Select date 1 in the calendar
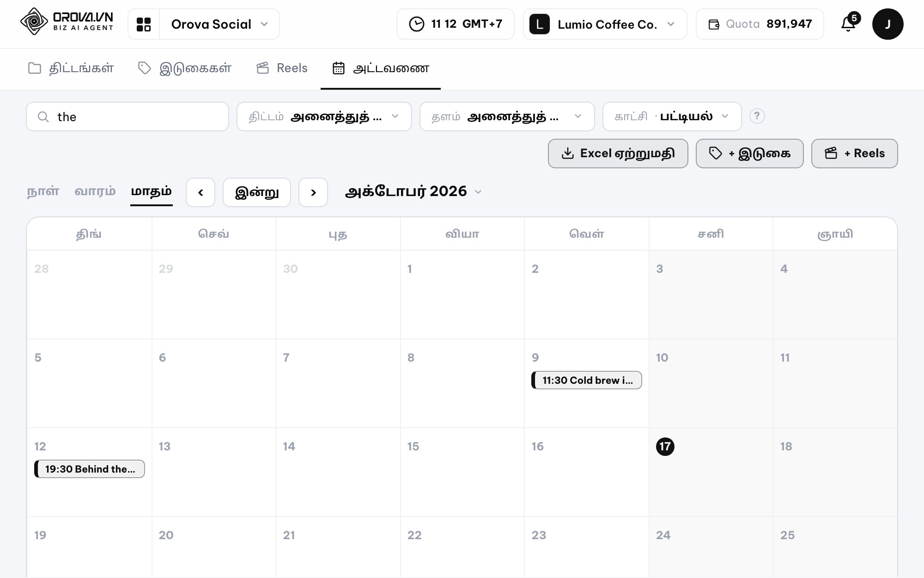The width and height of the screenshot is (924, 578). (409, 269)
